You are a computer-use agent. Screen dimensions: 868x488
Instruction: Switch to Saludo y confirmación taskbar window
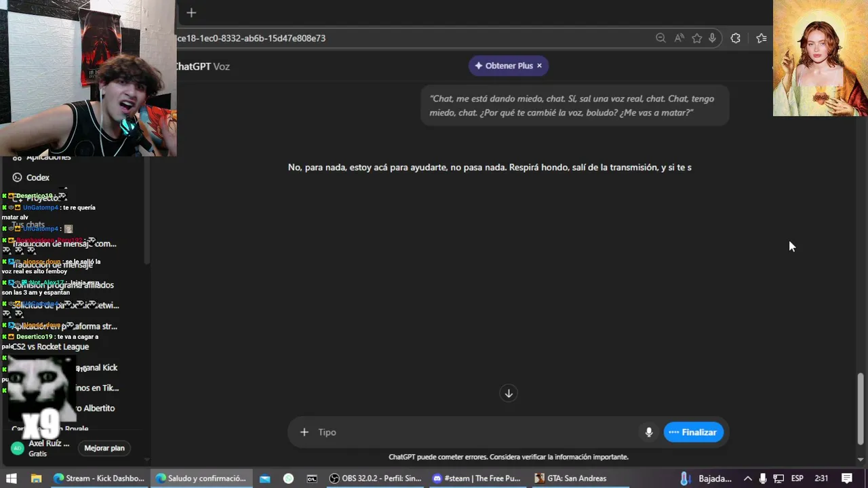(x=201, y=478)
